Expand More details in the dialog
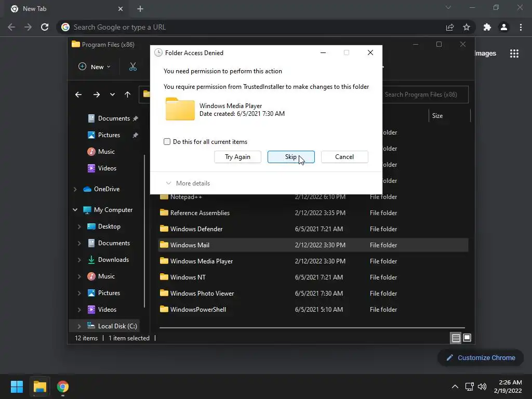Viewport: 532px width, 399px height. [188, 183]
